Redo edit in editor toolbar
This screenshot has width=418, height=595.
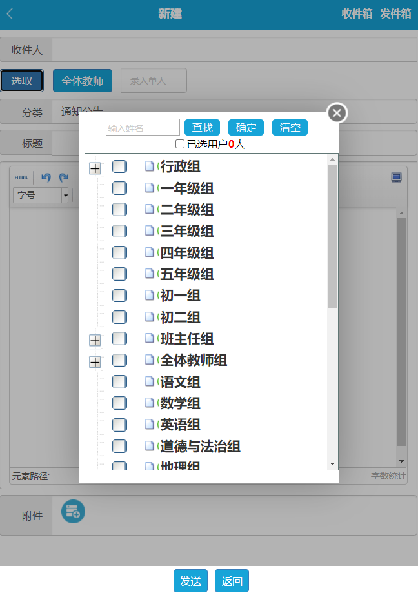63,177
